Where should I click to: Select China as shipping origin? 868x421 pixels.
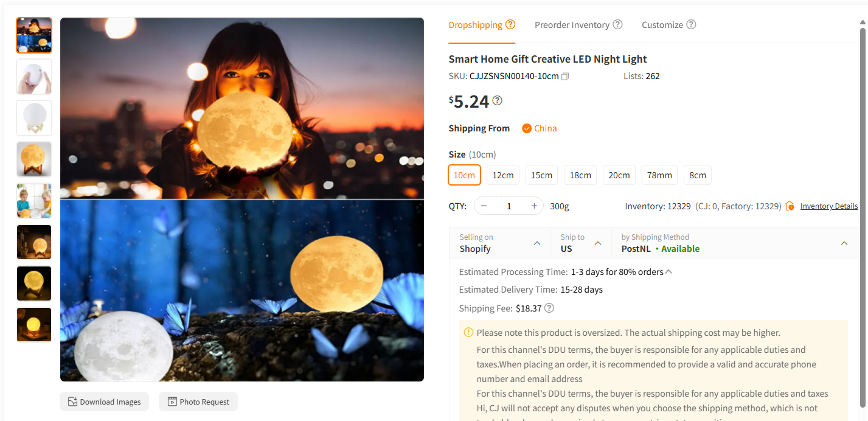click(x=540, y=128)
